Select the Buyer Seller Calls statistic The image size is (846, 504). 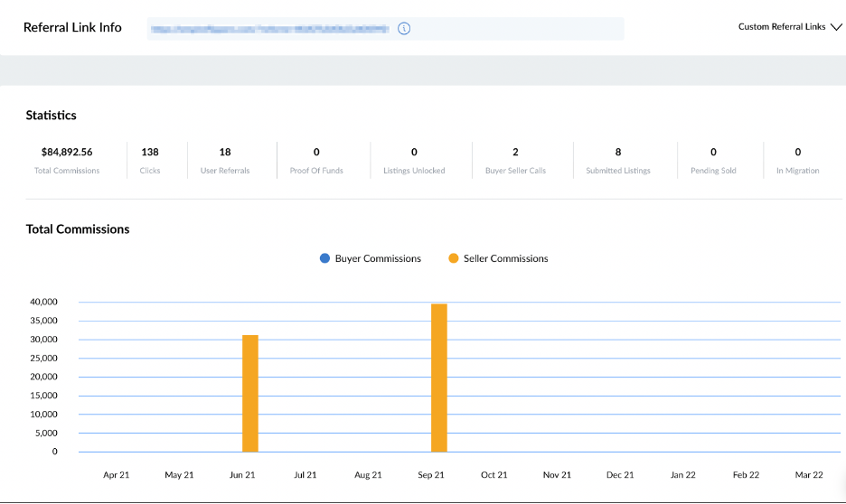click(x=515, y=160)
